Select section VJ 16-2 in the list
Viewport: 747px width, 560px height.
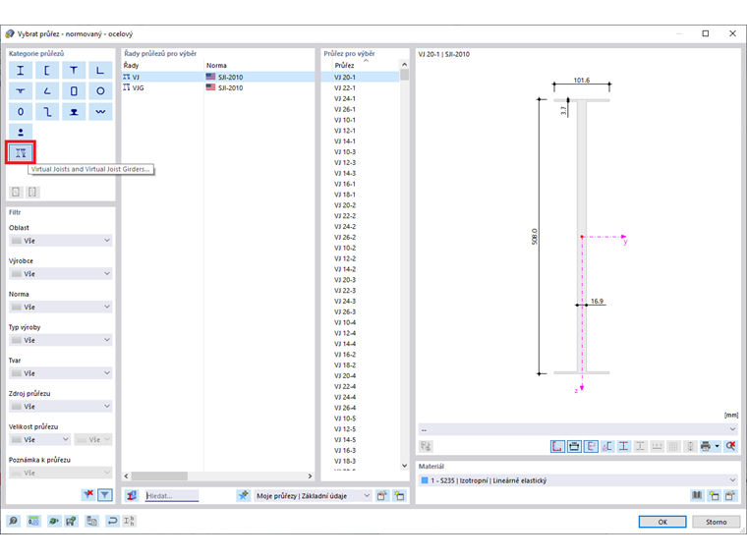point(361,355)
